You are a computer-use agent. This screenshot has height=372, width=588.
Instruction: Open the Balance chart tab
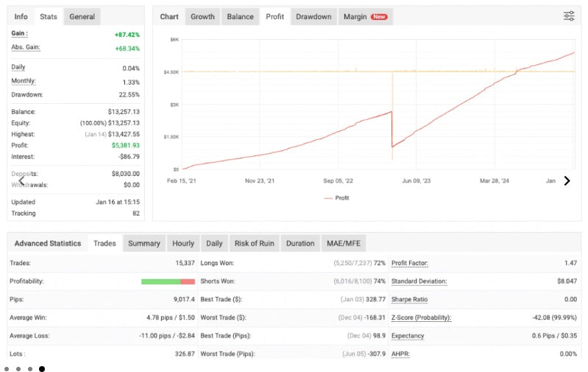click(240, 16)
